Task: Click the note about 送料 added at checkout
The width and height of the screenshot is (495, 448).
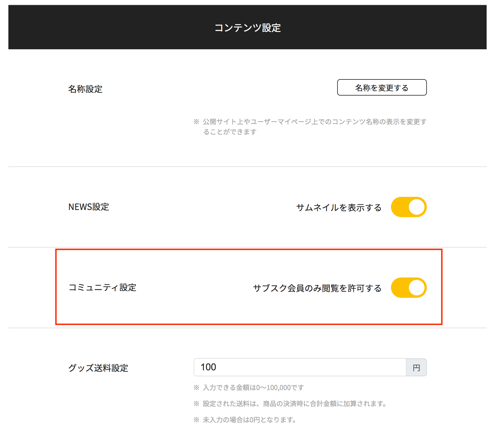Action: [294, 404]
